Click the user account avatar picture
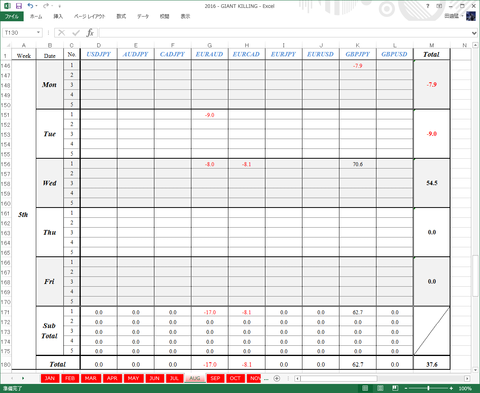Viewport: 480px width, 393px height. [471, 16]
